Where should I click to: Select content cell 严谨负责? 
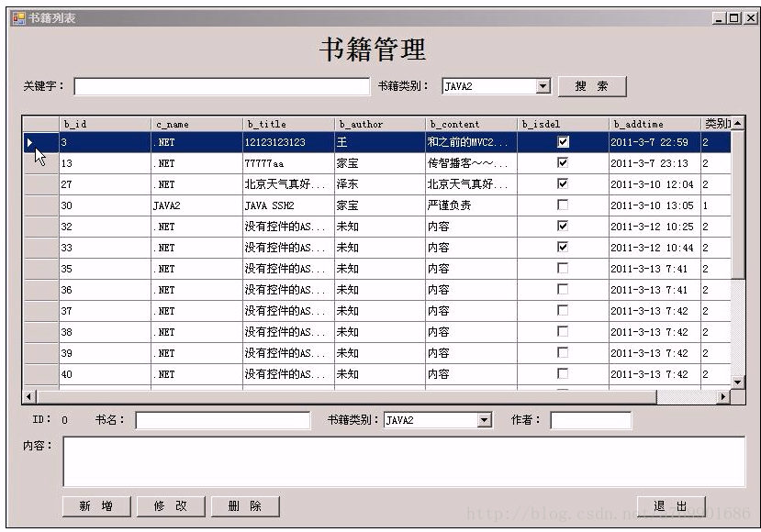click(471, 205)
